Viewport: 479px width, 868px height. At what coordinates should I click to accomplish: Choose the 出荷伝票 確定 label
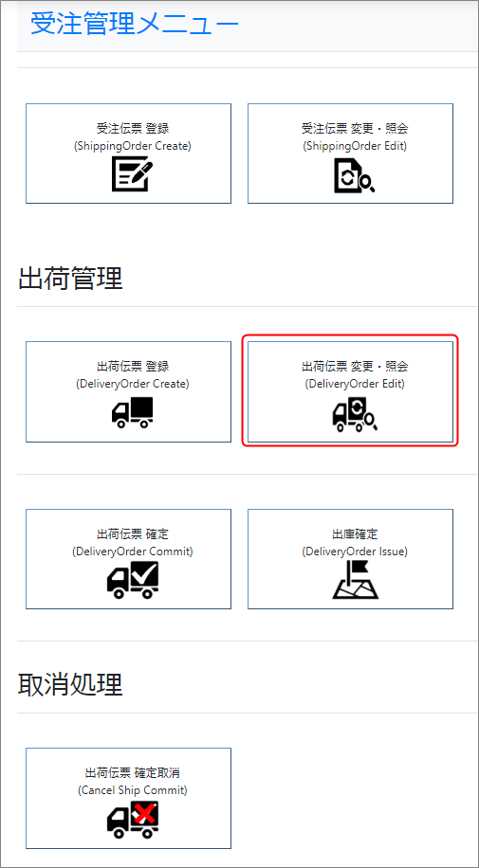(x=133, y=534)
